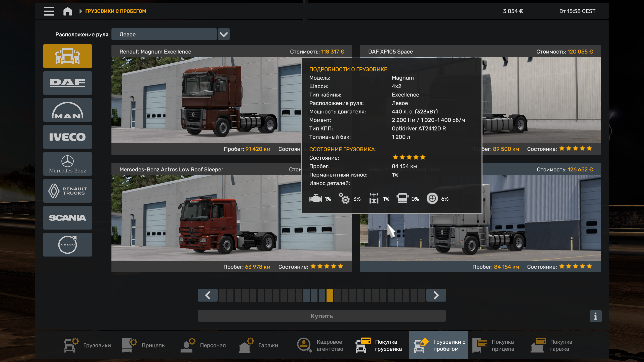The image size is (644, 362).
Task: Go to home screen icon
Action: tap(67, 11)
